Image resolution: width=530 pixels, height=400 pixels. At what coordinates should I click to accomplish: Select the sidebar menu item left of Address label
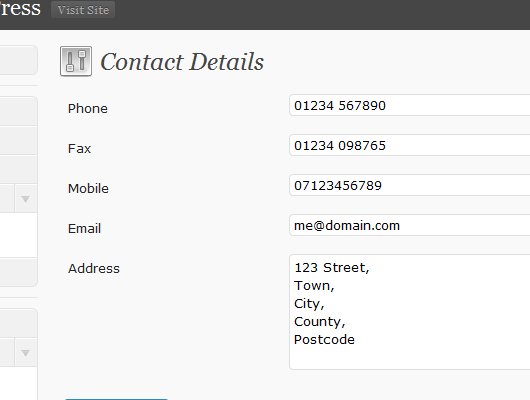[x=19, y=273]
